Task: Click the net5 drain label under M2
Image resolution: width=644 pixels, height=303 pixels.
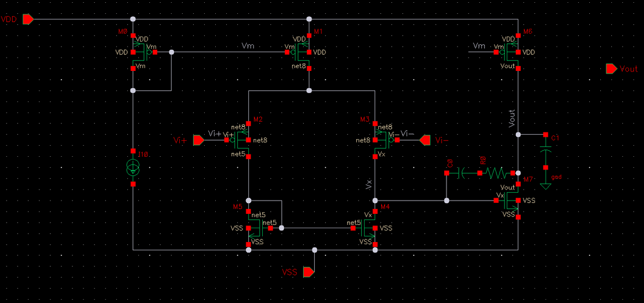Action: click(238, 154)
